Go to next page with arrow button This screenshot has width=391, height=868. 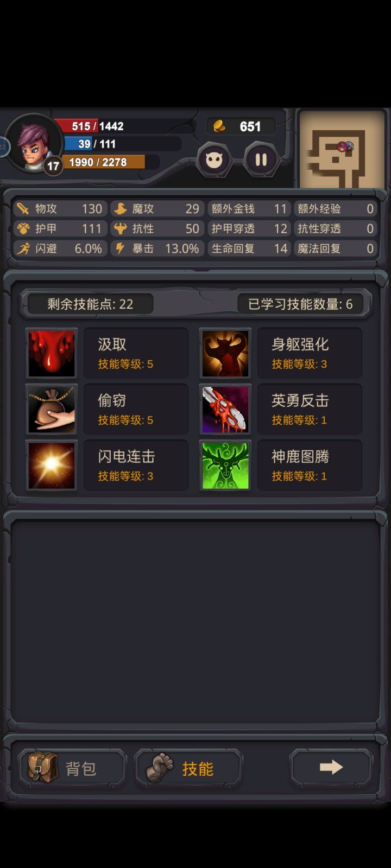click(331, 767)
